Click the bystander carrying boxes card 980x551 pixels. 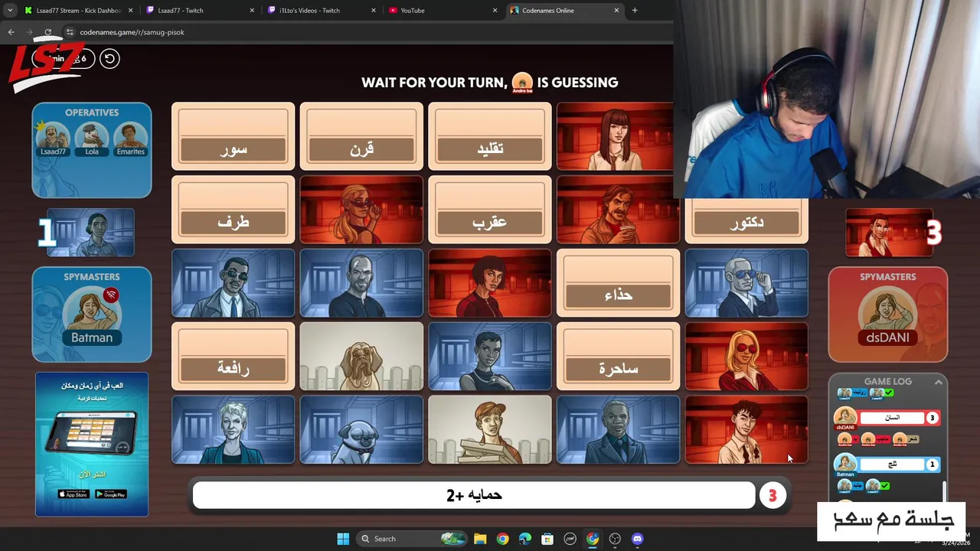coord(490,429)
